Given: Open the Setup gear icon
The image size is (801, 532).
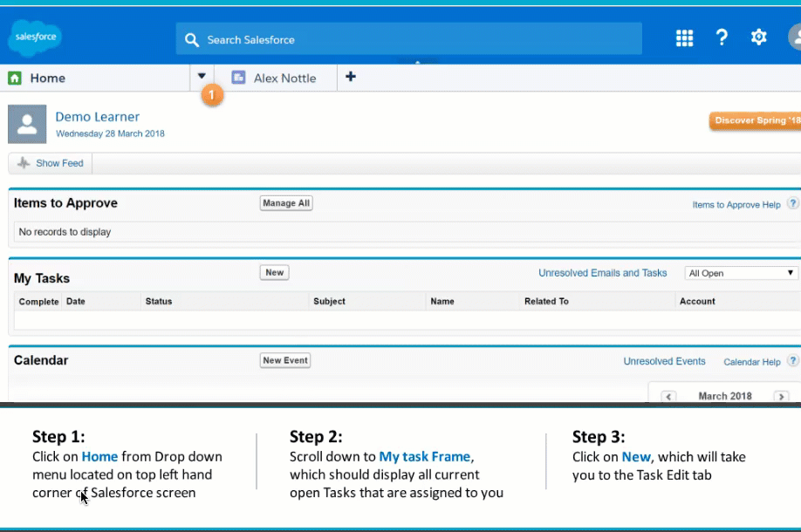Looking at the screenshot, I should coord(758,38).
